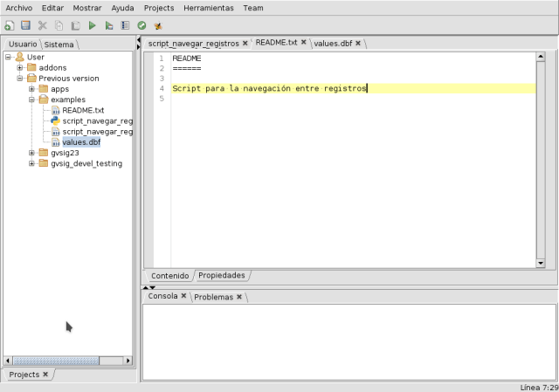Open the Herramientas menu

[x=208, y=7]
